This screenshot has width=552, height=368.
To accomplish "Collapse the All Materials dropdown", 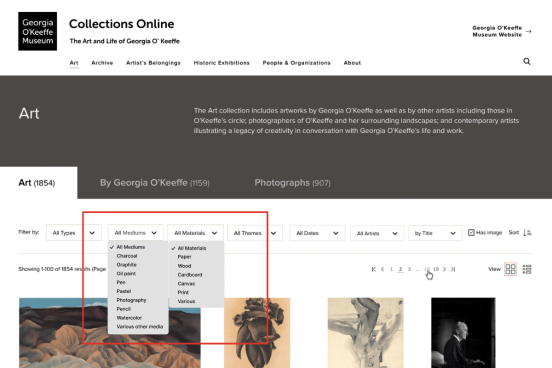I will (195, 233).
